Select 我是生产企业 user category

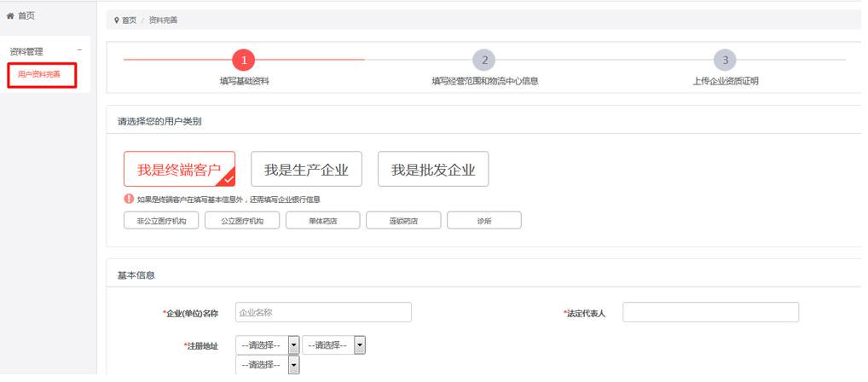click(x=306, y=170)
